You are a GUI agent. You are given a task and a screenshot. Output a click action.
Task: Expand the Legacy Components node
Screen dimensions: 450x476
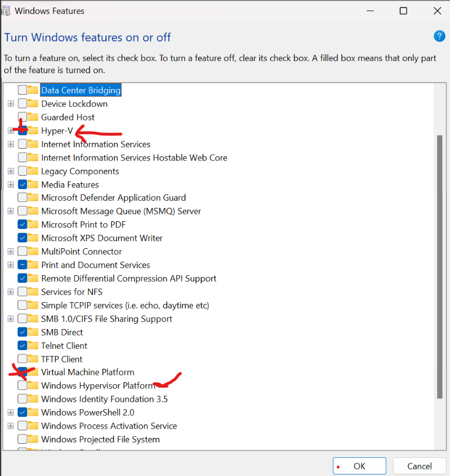[11, 171]
